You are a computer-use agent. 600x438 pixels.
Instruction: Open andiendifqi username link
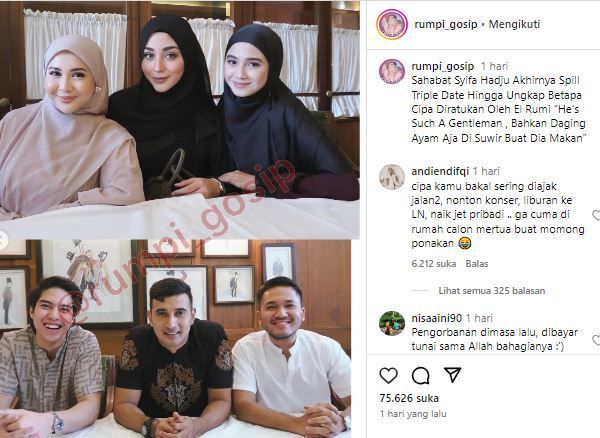[x=440, y=171]
